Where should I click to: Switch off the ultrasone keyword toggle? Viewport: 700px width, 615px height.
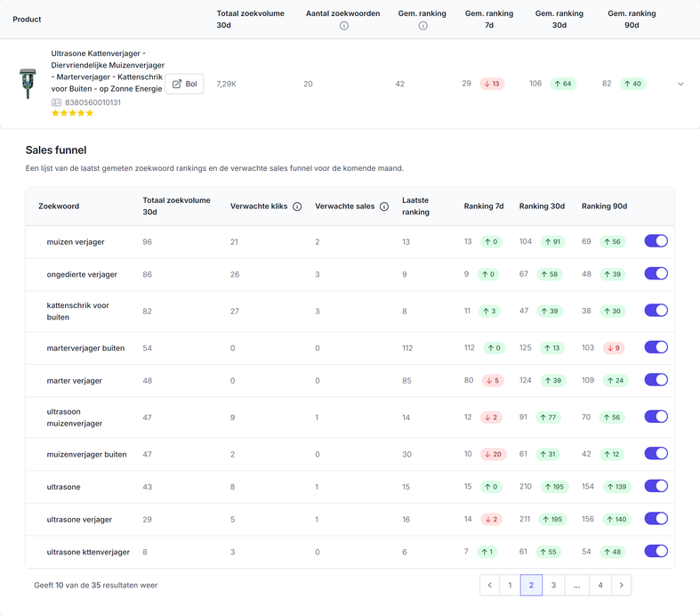[x=656, y=486]
